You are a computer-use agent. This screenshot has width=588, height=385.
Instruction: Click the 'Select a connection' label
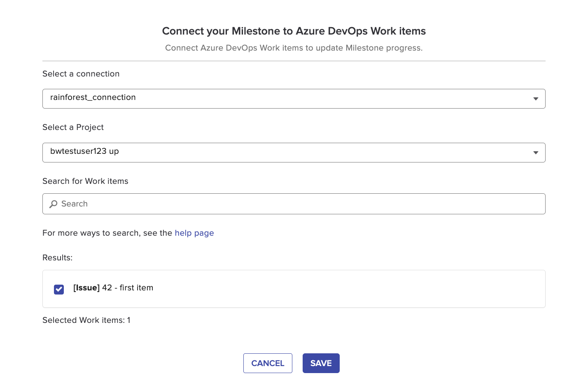[x=81, y=74]
